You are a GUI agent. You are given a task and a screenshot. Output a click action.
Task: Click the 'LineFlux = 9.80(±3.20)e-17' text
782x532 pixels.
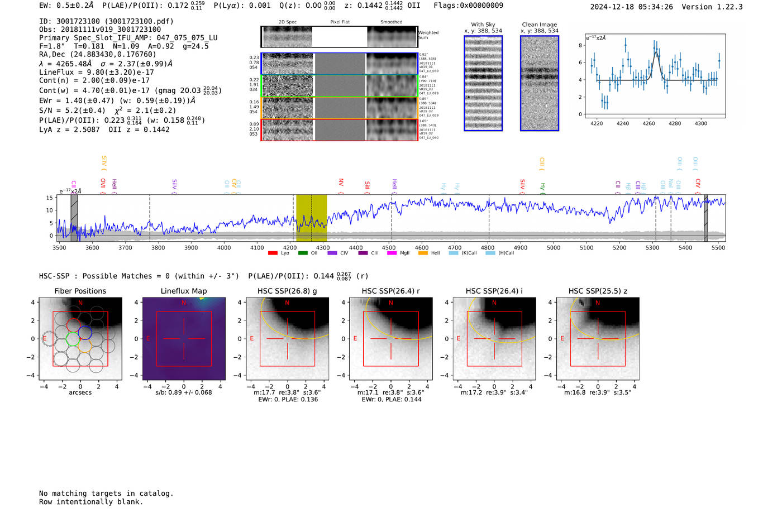point(97,72)
